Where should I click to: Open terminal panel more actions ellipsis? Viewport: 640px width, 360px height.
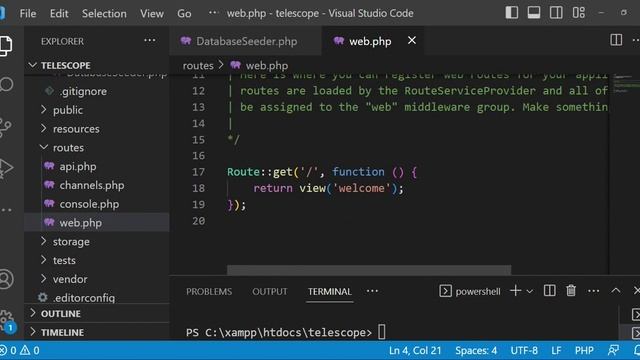593,291
